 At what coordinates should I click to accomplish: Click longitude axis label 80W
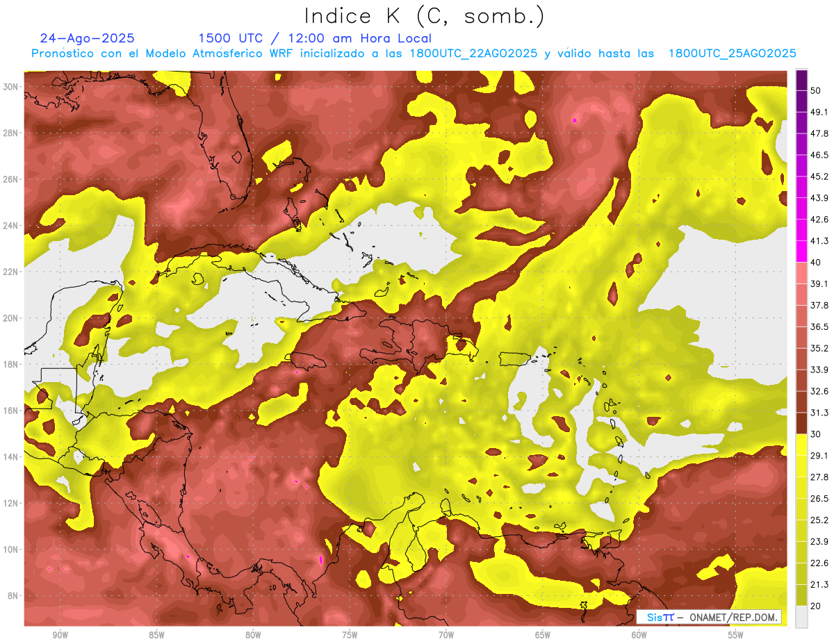(x=253, y=635)
